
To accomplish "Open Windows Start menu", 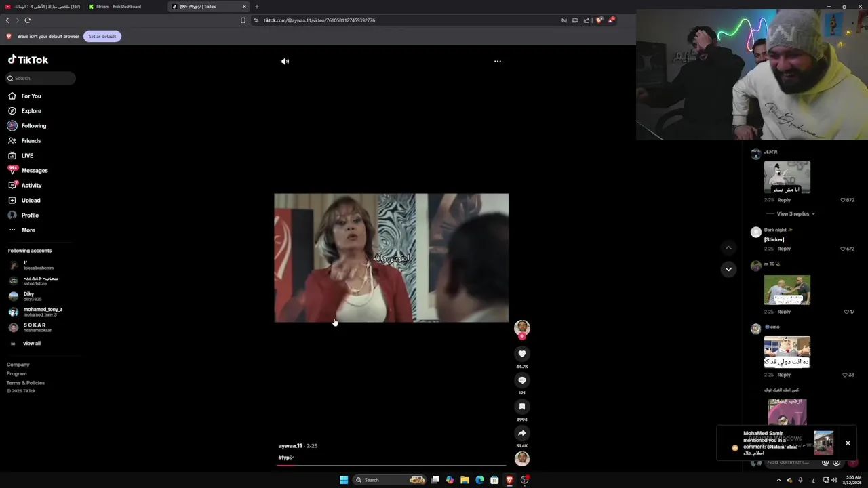I will tap(344, 480).
